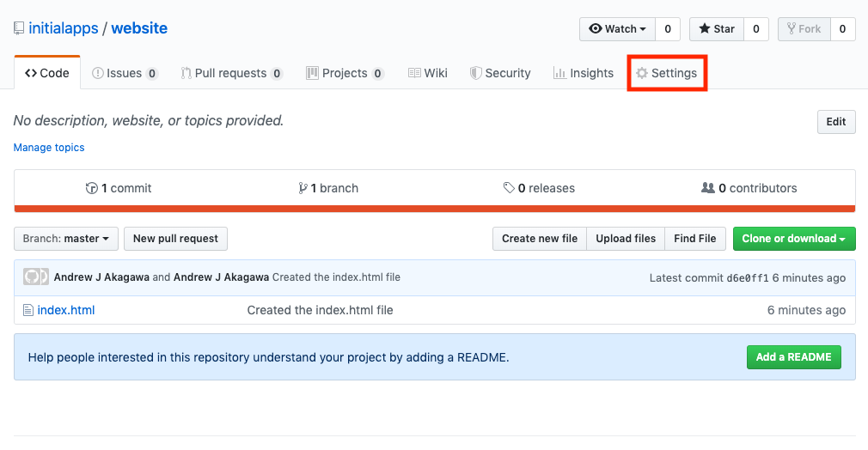Go to the Insights tab
This screenshot has height=450, width=868.
[584, 73]
